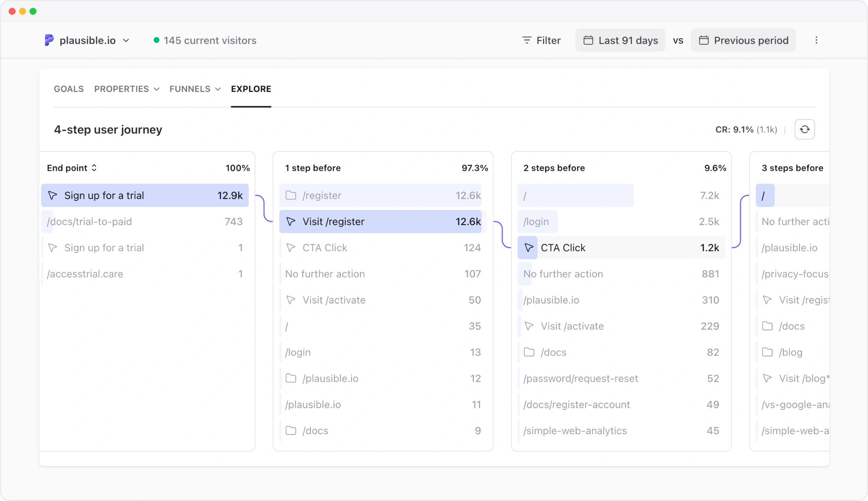Select Sign up for a trial 12.9k row
The width and height of the screenshot is (868, 501).
(x=145, y=196)
